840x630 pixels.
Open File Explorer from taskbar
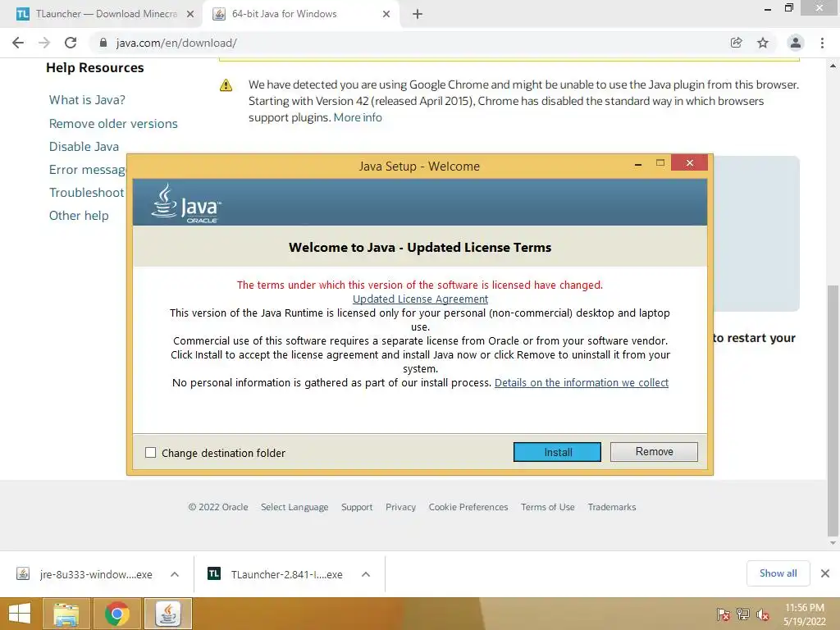66,614
